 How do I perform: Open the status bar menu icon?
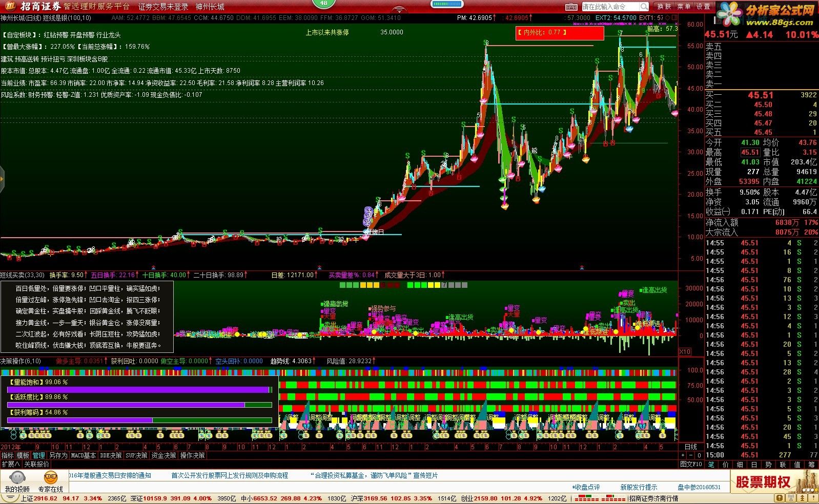(10, 498)
